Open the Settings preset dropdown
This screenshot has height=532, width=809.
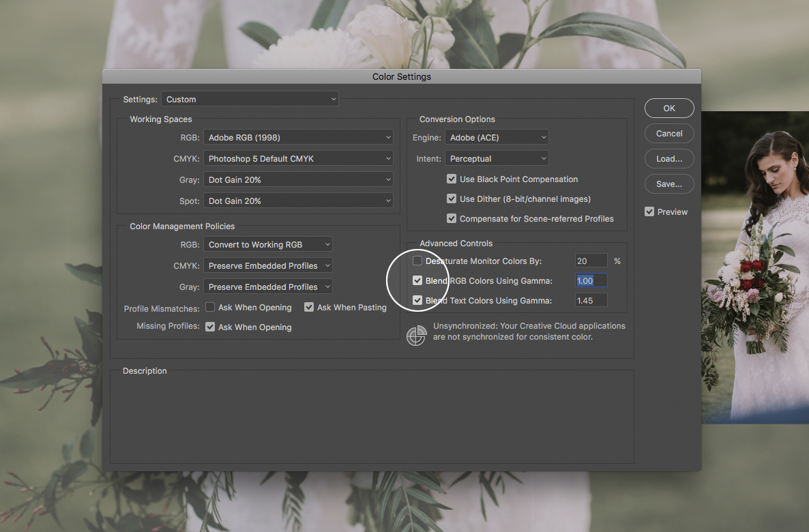(x=250, y=99)
